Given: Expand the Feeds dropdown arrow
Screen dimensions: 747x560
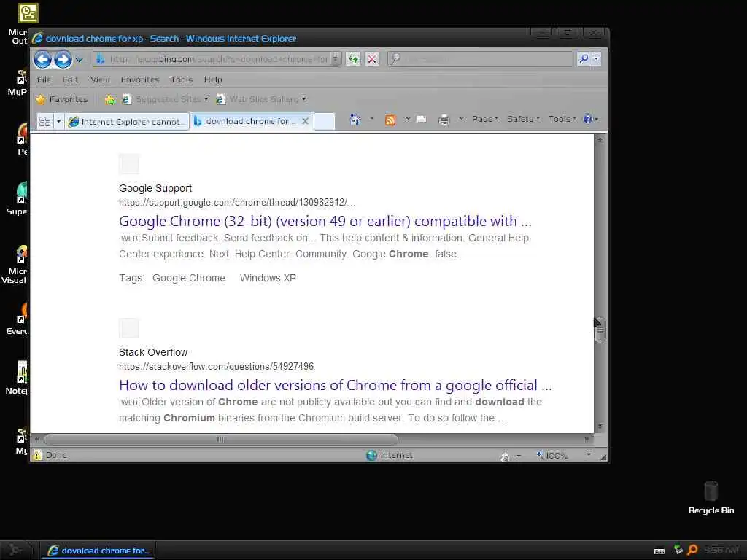Looking at the screenshot, I should [407, 119].
